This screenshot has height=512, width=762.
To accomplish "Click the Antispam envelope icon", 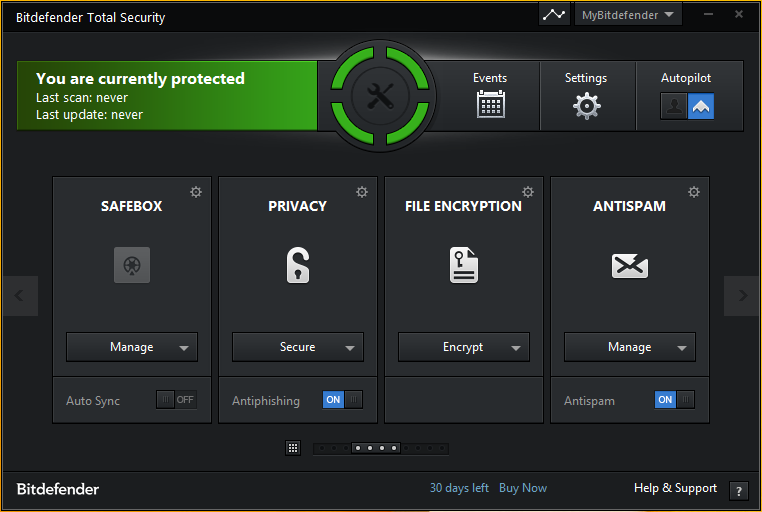I will (x=630, y=265).
